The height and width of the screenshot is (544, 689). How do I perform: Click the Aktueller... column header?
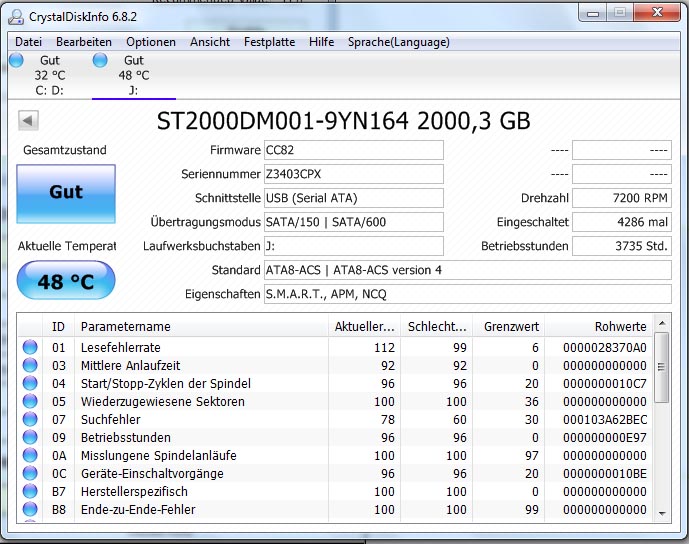[364, 326]
